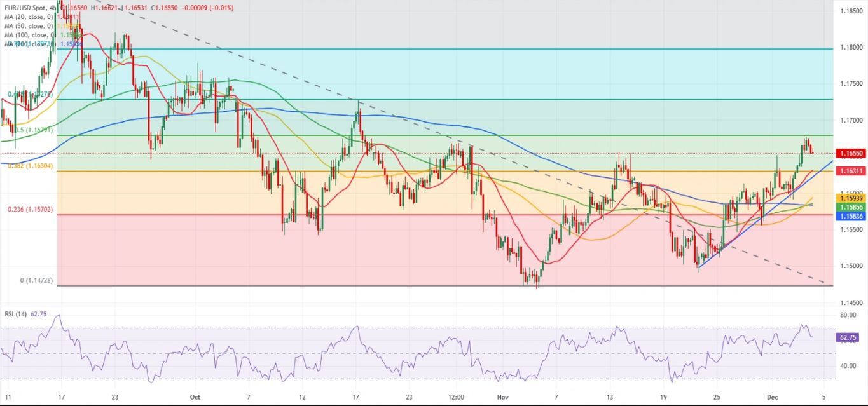Click the 62.75 RSI value tag
The image size is (868, 406).
[x=848, y=337]
